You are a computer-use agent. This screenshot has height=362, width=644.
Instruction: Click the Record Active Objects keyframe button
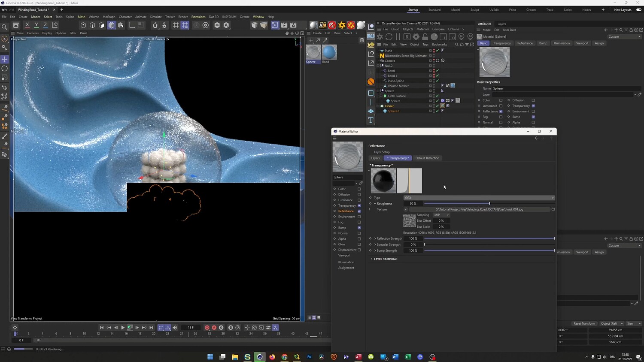tap(207, 328)
